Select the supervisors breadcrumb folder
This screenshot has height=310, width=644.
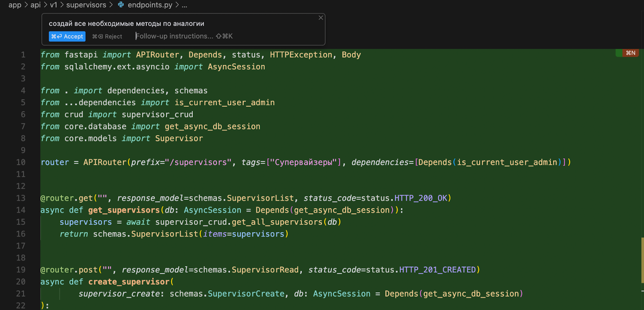tap(86, 5)
